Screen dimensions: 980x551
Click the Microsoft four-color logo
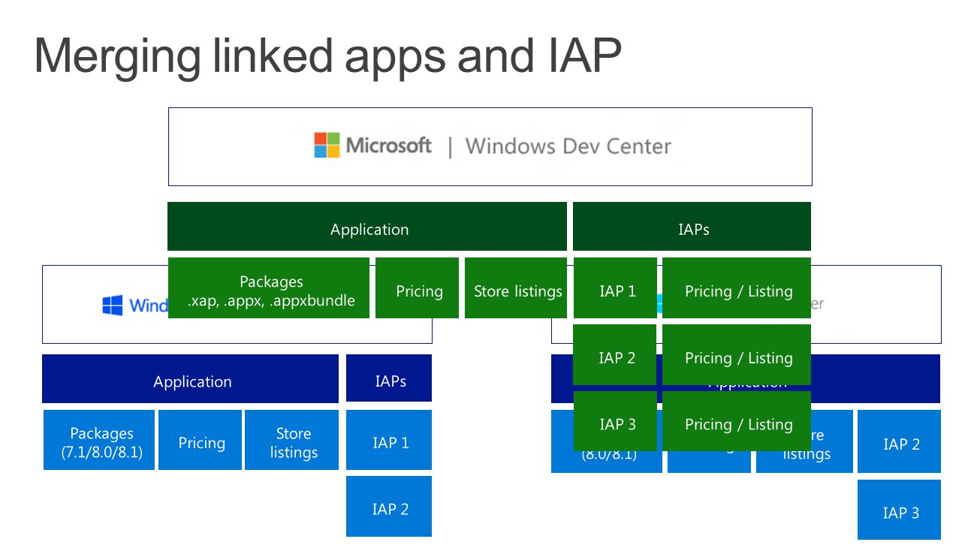pos(327,146)
